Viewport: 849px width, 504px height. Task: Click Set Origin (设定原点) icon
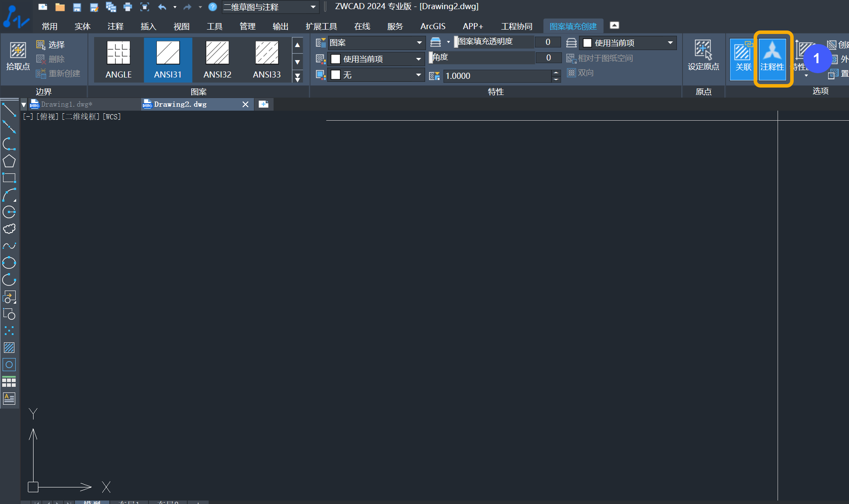coord(703,55)
